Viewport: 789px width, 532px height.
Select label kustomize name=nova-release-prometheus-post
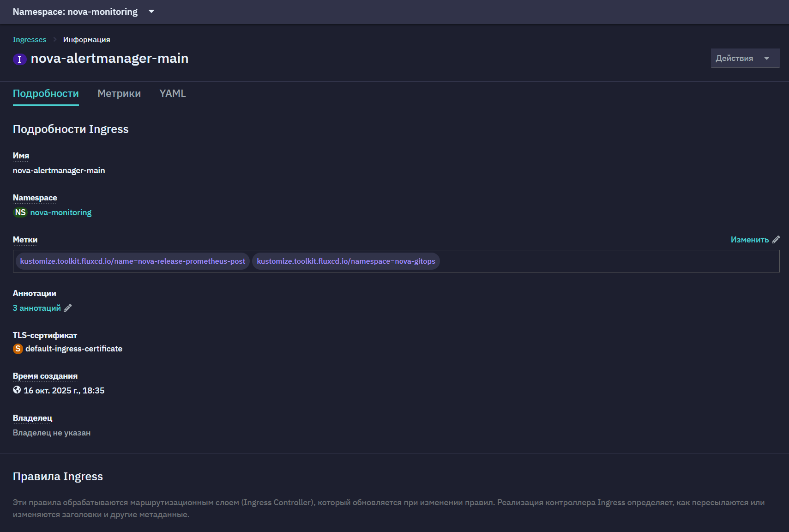coord(133,261)
